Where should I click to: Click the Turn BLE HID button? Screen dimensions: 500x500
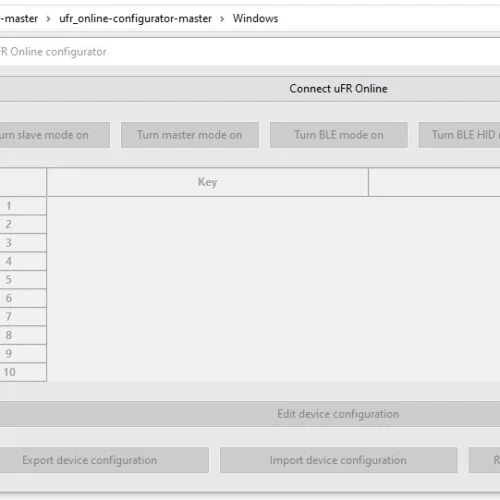pyautogui.click(x=460, y=135)
